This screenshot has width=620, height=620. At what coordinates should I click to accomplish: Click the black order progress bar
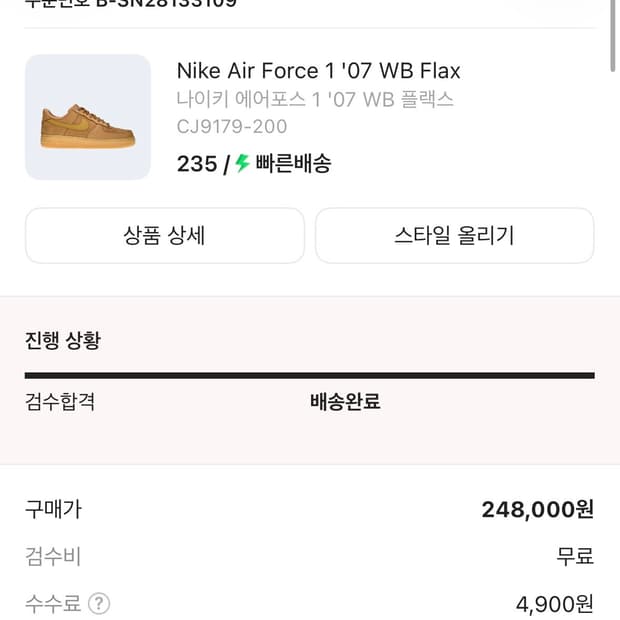click(x=309, y=375)
